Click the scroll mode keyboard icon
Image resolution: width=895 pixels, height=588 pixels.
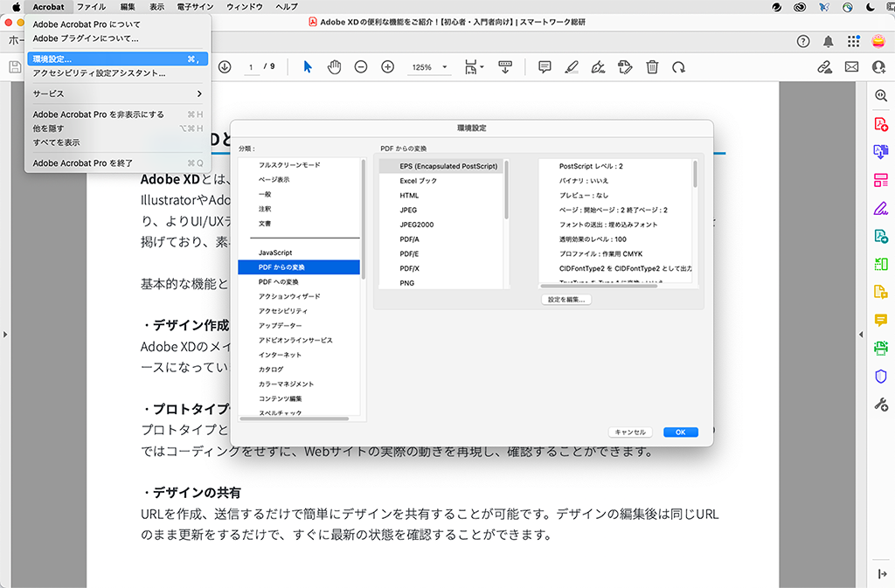point(505,67)
